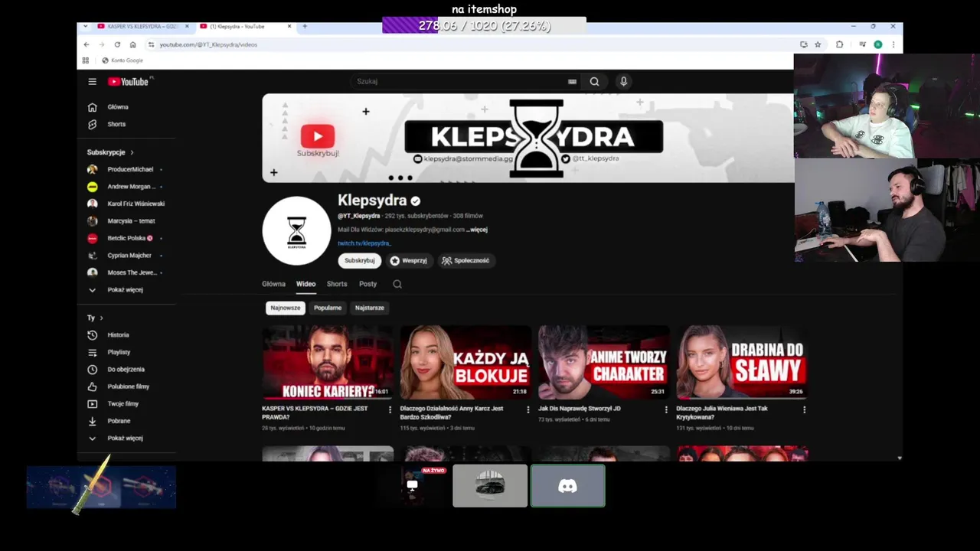
Task: Open options menu for Julia Wieniawa video
Action: [804, 410]
